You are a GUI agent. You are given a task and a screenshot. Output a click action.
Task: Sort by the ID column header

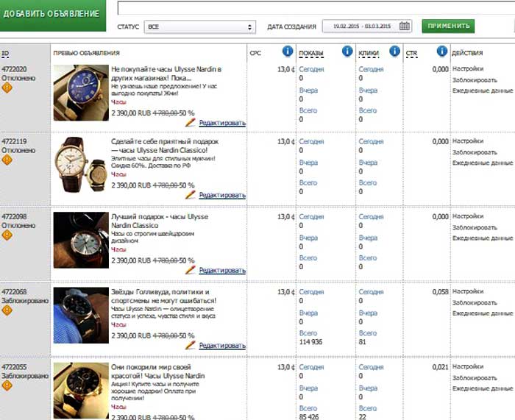(5, 53)
